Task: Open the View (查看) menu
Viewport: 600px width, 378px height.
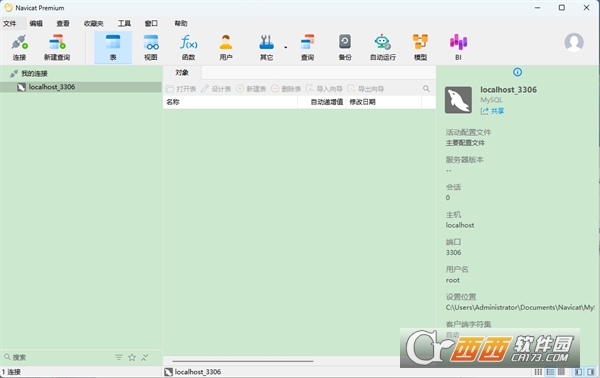Action: click(63, 23)
